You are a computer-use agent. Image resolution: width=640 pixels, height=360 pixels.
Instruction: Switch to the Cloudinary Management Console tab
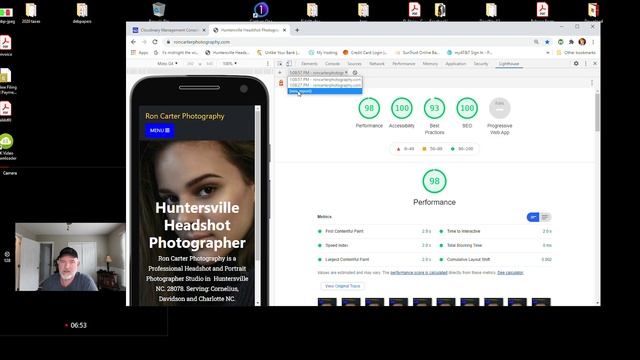[x=169, y=30]
